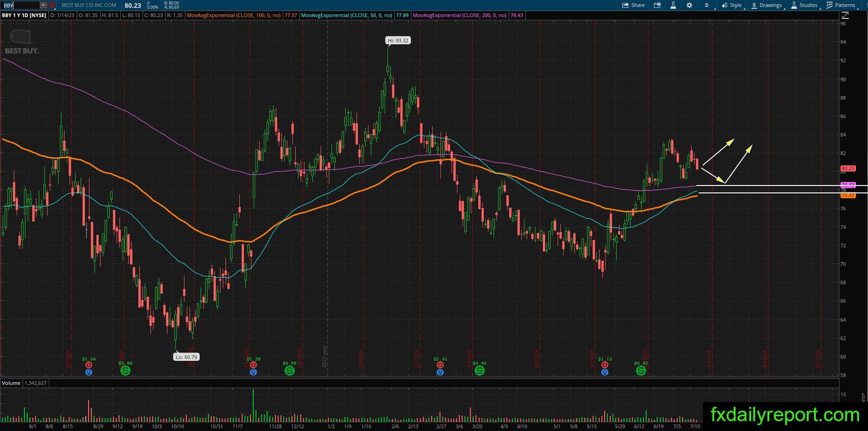Click the earnings phone icon under $1.54

point(89,365)
